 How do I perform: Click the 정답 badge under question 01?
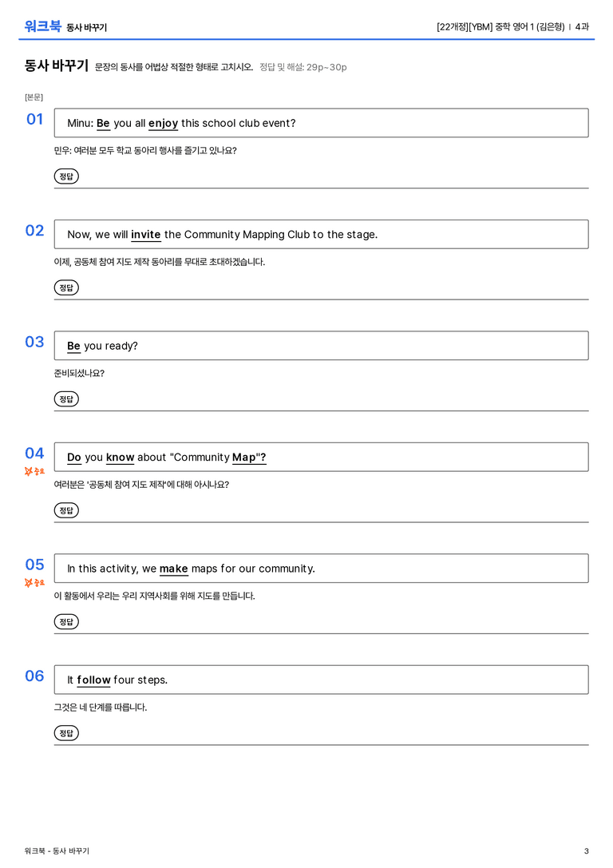[x=66, y=176]
